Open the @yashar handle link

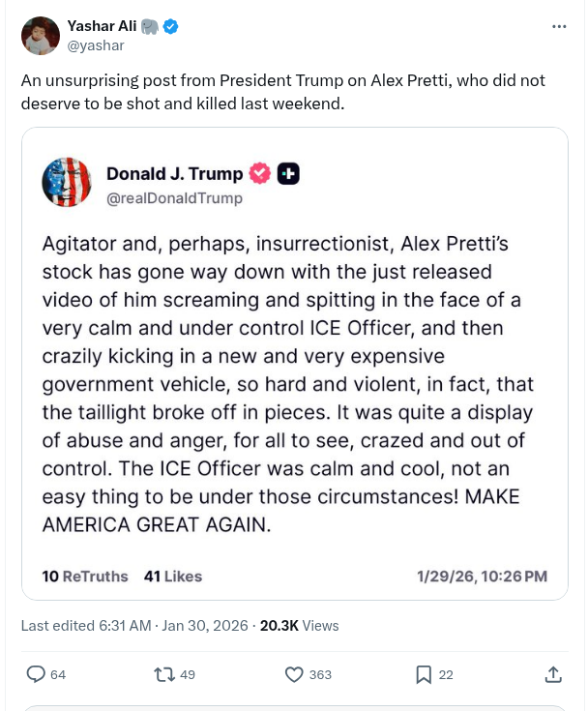[95, 45]
